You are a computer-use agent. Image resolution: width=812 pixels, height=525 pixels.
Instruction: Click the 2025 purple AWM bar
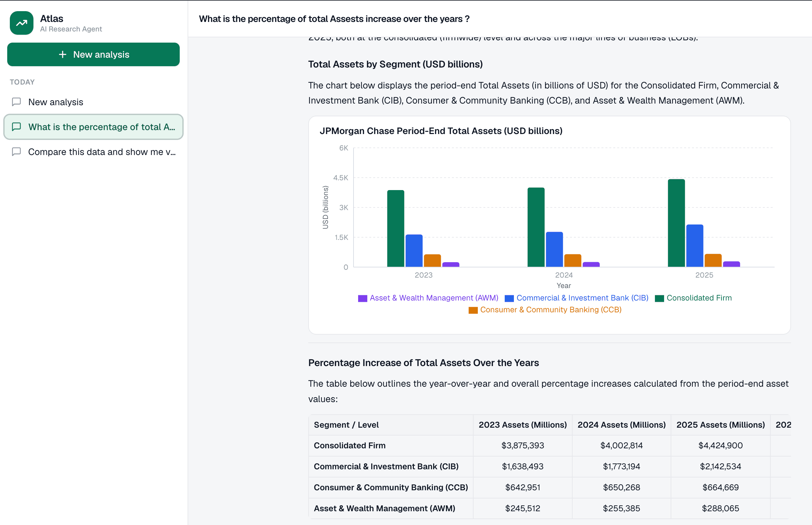(x=731, y=264)
